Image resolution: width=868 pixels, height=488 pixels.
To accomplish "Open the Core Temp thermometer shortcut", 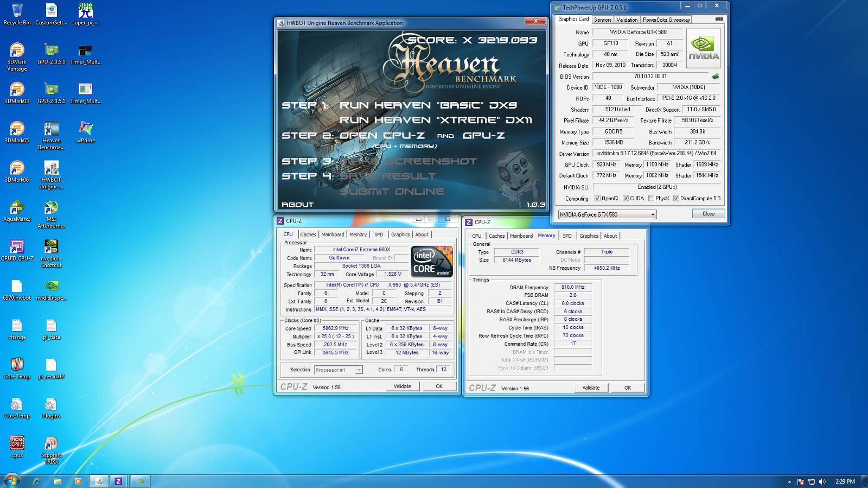I will point(17,369).
